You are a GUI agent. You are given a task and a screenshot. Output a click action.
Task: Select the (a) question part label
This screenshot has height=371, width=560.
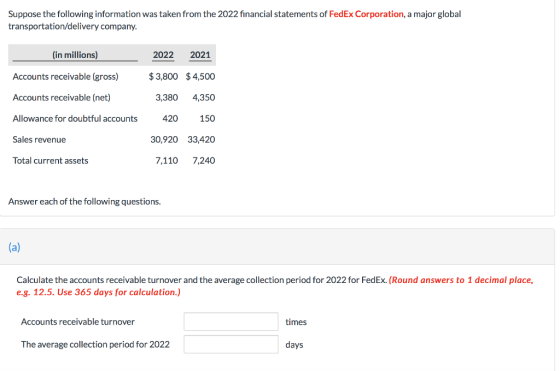point(14,247)
